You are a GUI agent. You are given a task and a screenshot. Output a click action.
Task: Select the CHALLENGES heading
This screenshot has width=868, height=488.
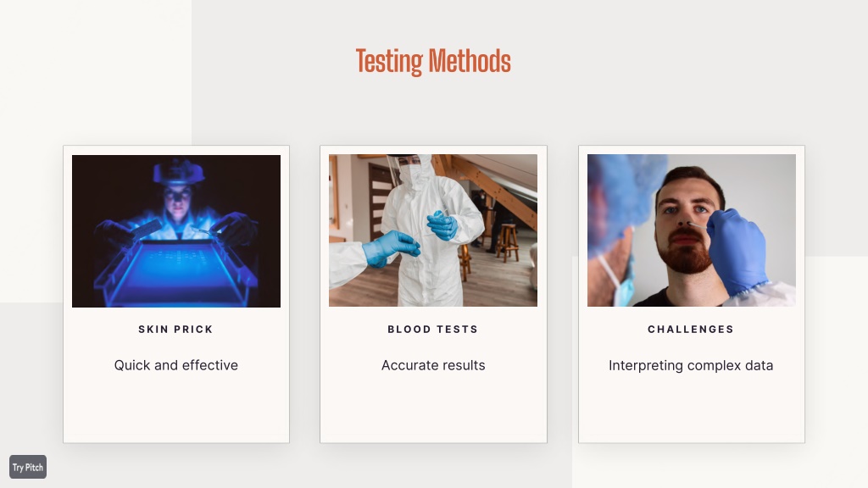coord(691,330)
